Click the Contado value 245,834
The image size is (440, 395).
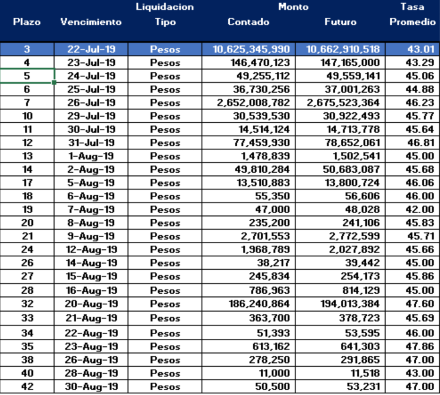point(248,276)
